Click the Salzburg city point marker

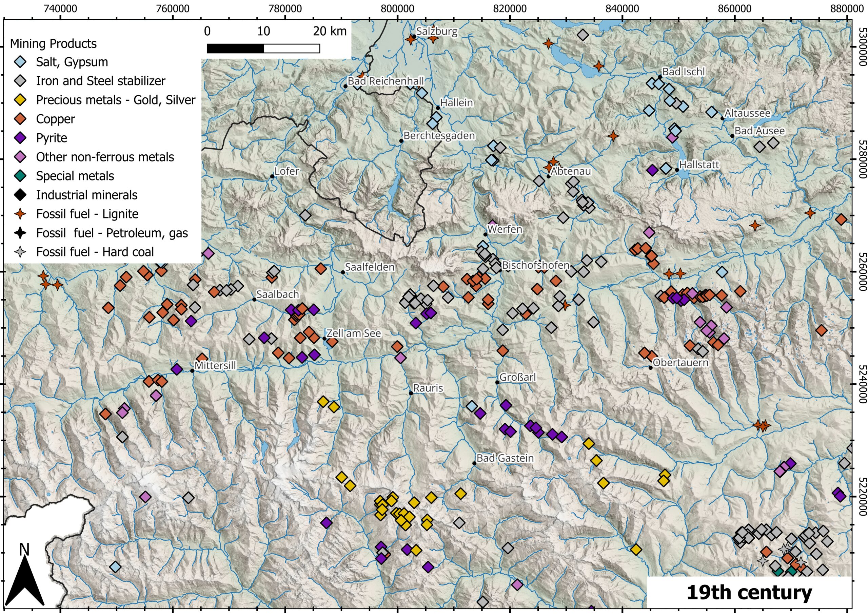point(414,37)
